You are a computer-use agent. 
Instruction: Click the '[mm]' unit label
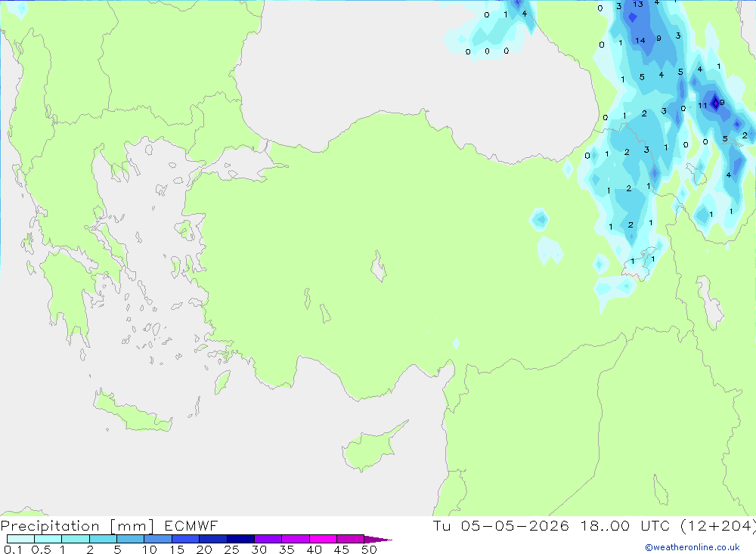(x=132, y=526)
